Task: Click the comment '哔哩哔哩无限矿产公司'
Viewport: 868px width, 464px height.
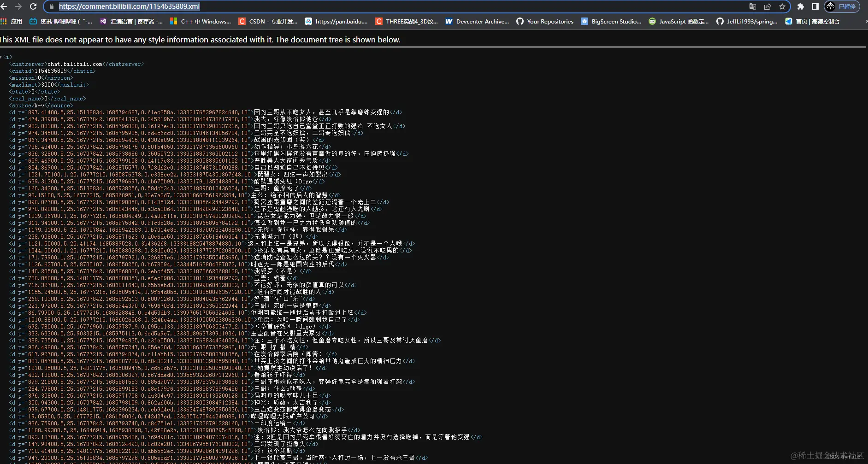Action: 283,417
